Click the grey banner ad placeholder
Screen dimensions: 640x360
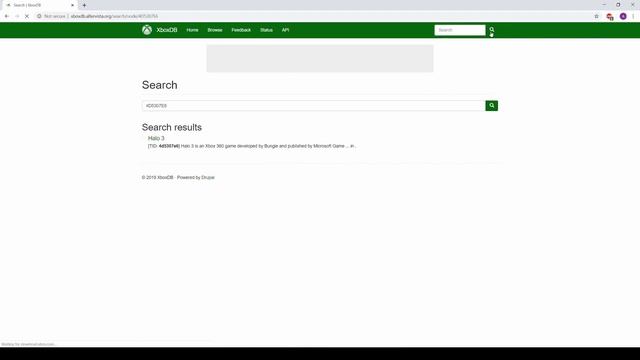coord(320,58)
